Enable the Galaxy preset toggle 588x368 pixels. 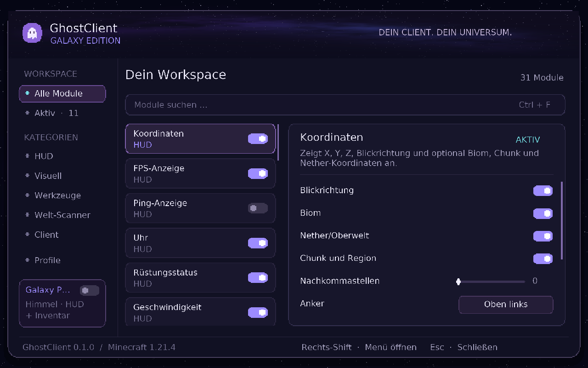pos(89,290)
